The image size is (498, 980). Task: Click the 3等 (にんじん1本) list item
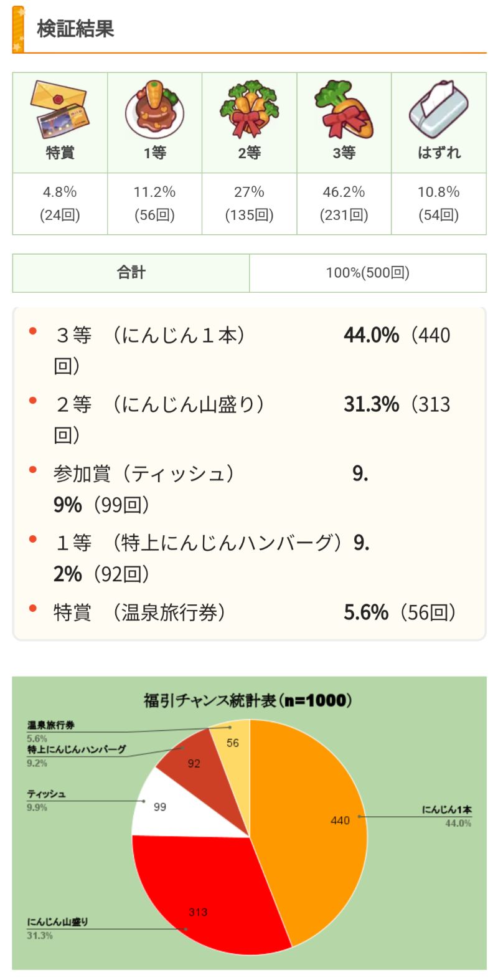(149, 336)
